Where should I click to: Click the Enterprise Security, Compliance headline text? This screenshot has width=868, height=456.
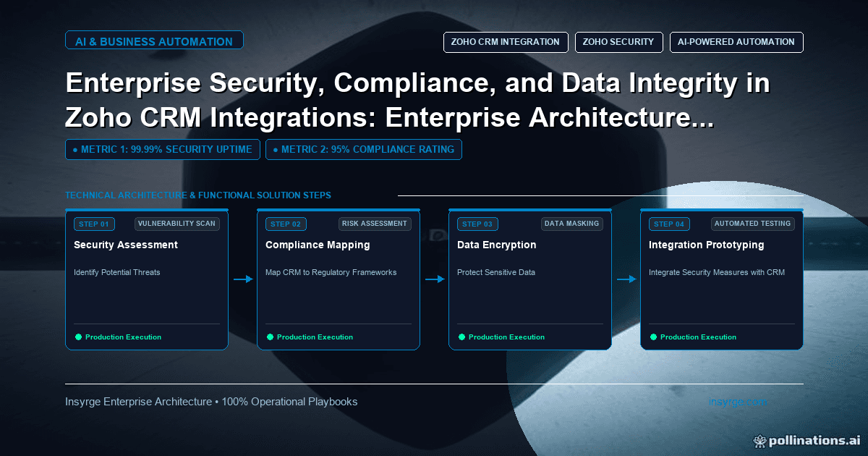coord(417,100)
